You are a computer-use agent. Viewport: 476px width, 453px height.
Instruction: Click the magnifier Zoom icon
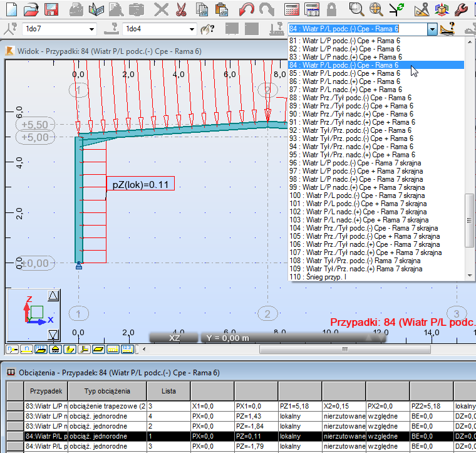[356, 9]
